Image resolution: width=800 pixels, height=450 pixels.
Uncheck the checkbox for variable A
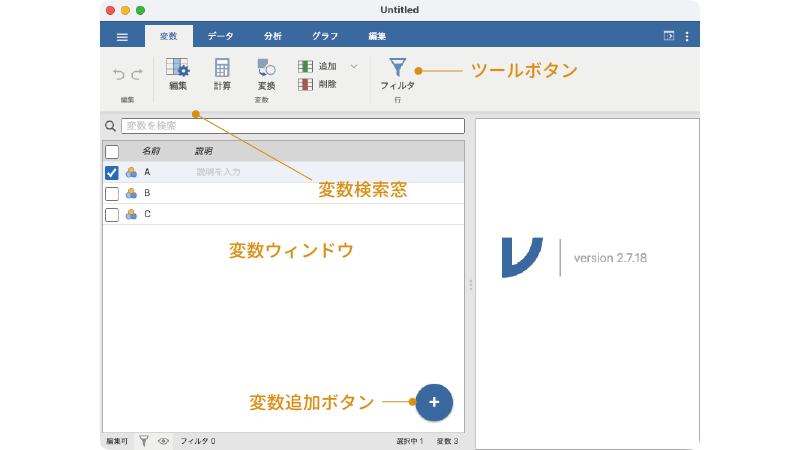(x=112, y=172)
